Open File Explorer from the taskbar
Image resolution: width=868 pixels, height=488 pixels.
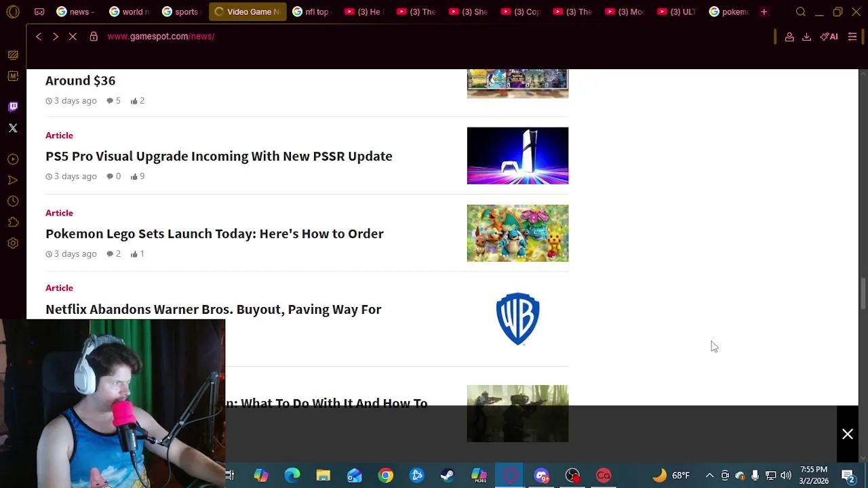323,476
